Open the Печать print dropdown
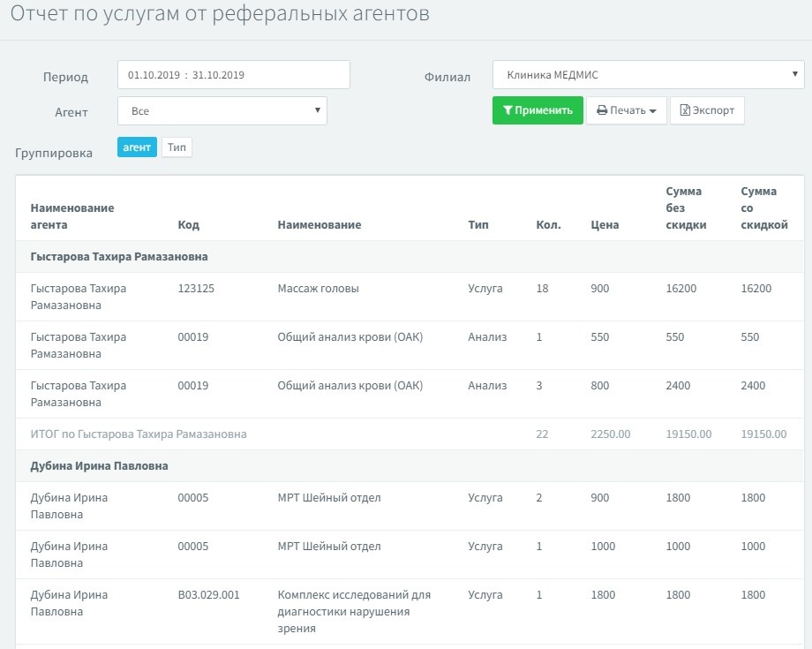 point(626,110)
